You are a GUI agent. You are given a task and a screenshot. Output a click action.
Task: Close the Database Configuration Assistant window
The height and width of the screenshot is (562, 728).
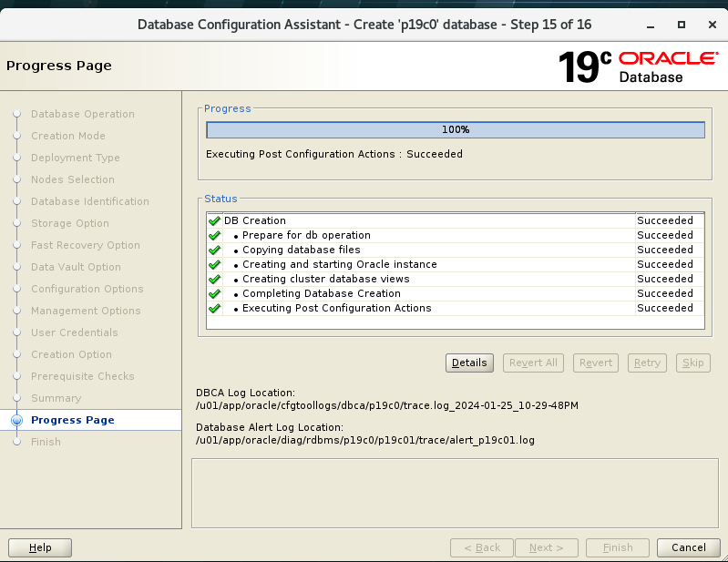[713, 25]
